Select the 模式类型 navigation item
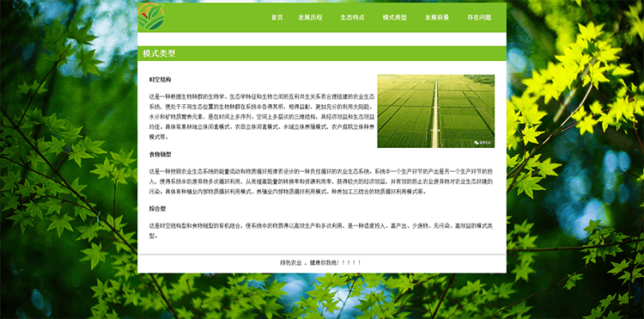This screenshot has height=319, width=644. 395,18
